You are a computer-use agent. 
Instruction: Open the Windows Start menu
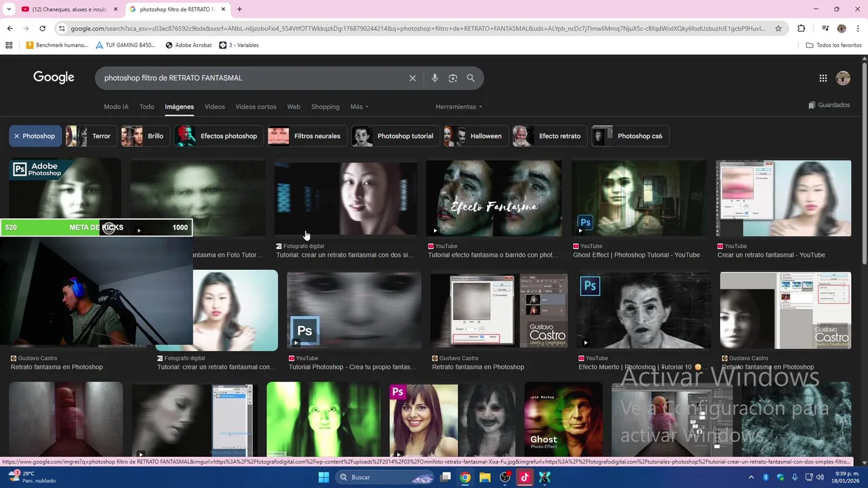(x=323, y=477)
